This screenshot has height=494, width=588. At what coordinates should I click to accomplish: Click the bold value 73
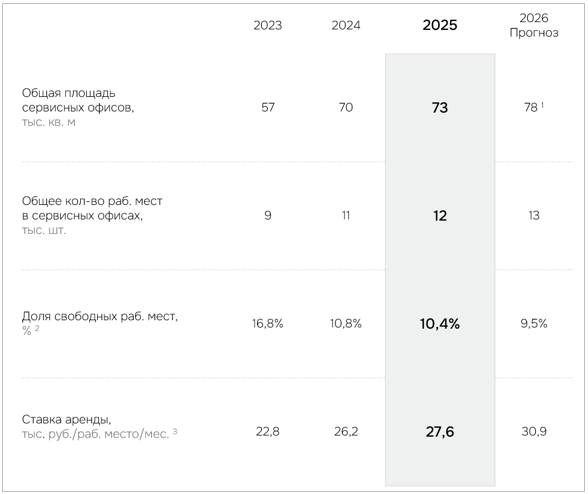(x=440, y=108)
